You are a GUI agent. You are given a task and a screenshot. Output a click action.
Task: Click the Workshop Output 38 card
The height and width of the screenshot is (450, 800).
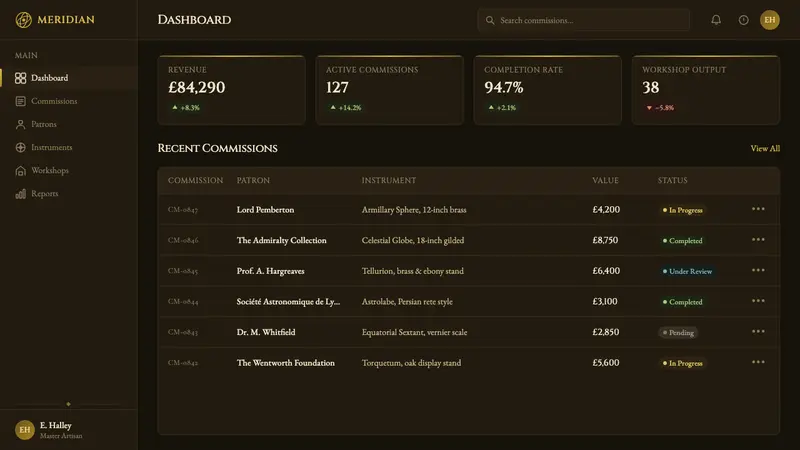[x=706, y=90]
